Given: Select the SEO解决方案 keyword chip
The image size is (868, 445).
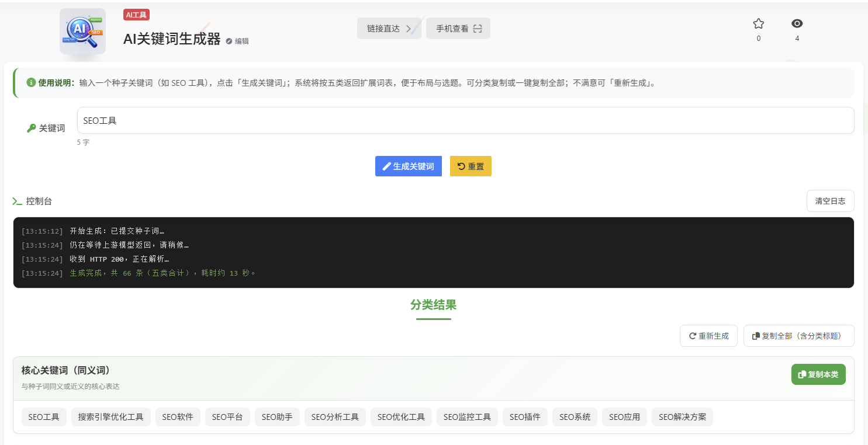Looking at the screenshot, I should [682, 417].
